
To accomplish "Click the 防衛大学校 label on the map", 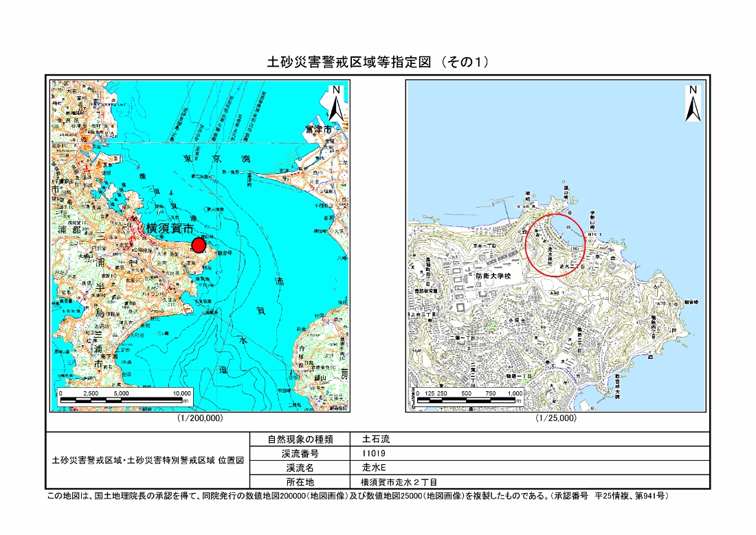I will click(x=495, y=276).
